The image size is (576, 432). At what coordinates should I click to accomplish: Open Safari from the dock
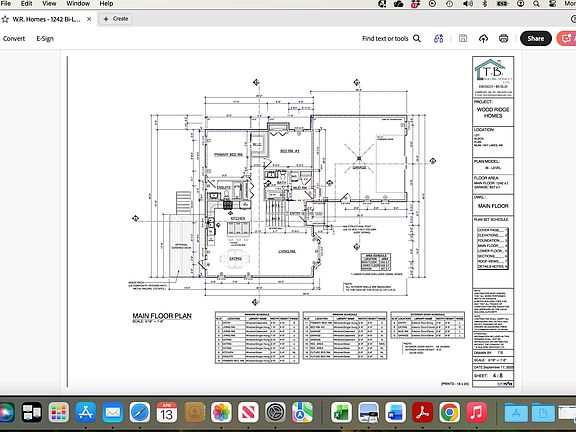pyautogui.click(x=140, y=412)
